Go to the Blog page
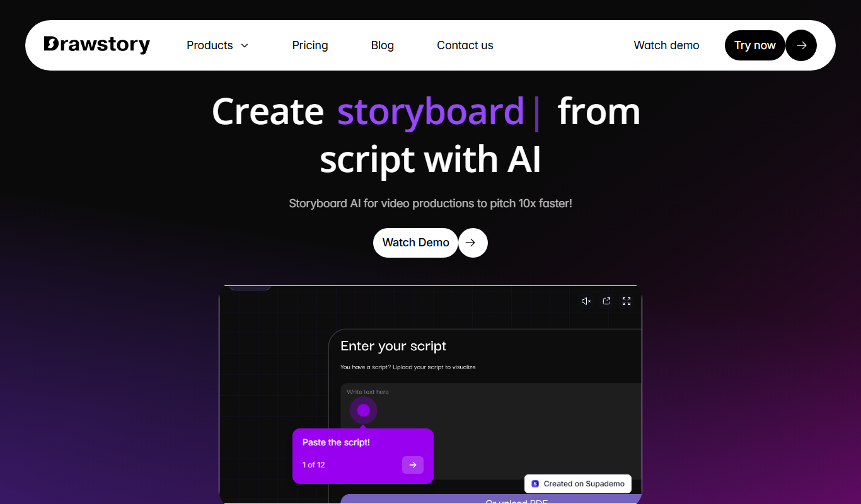Image resolution: width=861 pixels, height=504 pixels. (383, 45)
